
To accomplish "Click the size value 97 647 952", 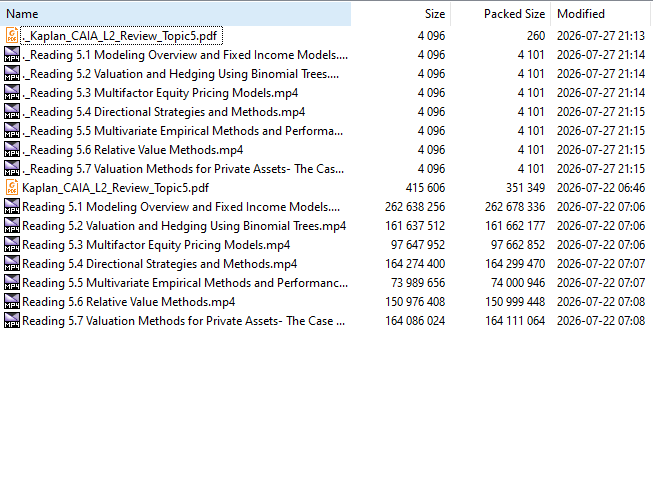I will point(418,245).
